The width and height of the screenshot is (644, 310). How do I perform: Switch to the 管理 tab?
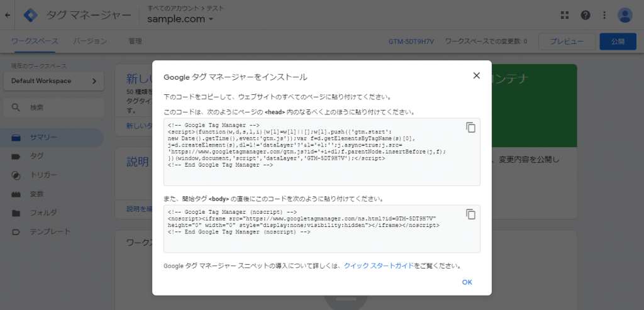pyautogui.click(x=135, y=41)
